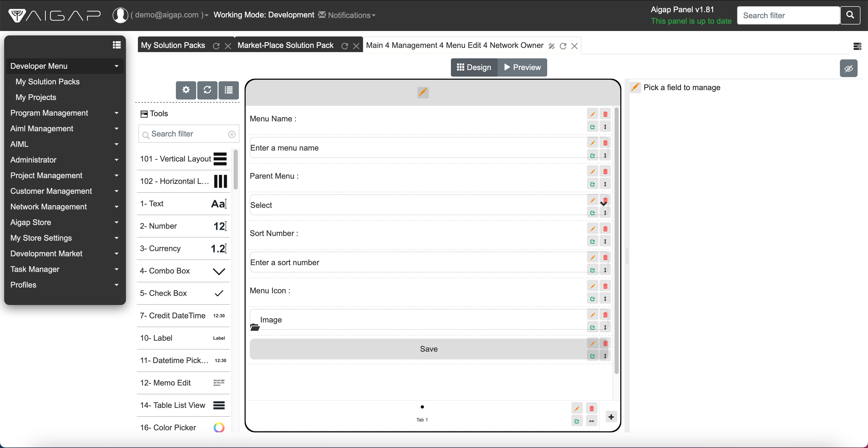Expand Program Management menu
This screenshot has width=868, height=448.
pyautogui.click(x=65, y=113)
